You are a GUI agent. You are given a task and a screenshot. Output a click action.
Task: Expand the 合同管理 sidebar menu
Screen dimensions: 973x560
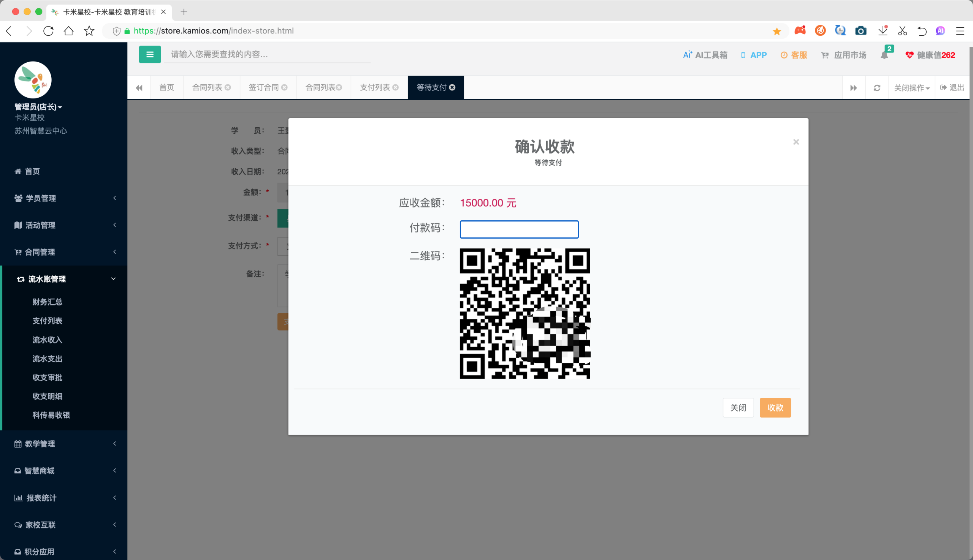[64, 252]
